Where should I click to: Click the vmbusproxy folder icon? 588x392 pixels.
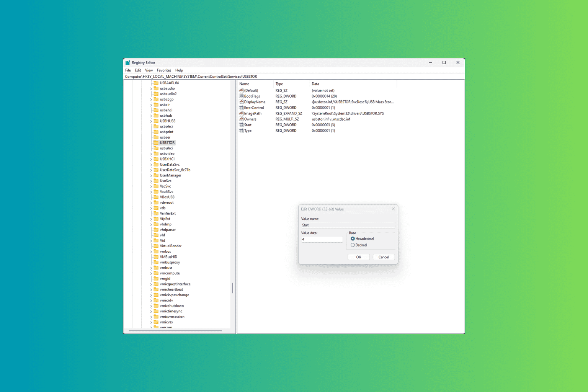[x=156, y=262]
